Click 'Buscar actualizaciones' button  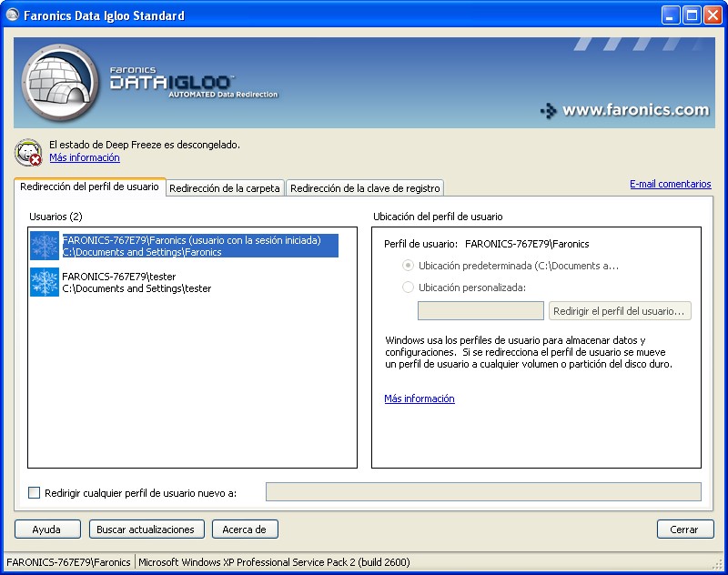click(147, 530)
